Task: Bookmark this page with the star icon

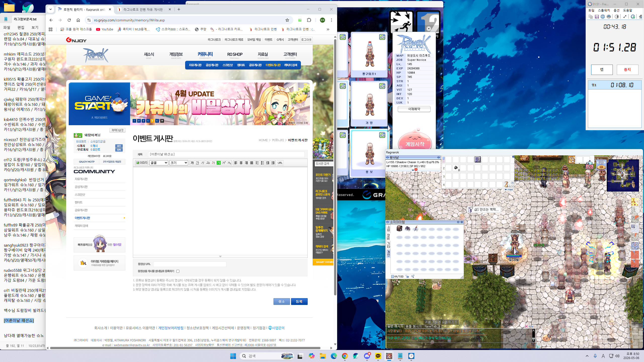Action: 287,20
